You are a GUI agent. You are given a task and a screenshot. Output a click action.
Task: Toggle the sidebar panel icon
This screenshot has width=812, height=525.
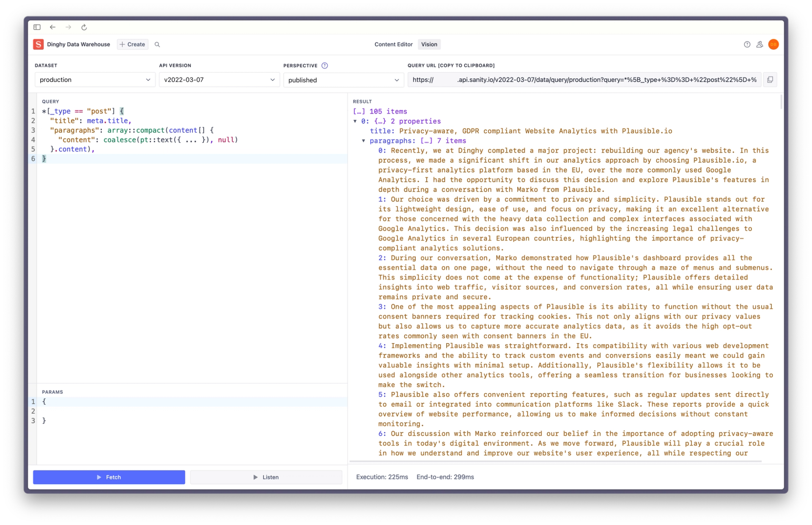pos(37,27)
